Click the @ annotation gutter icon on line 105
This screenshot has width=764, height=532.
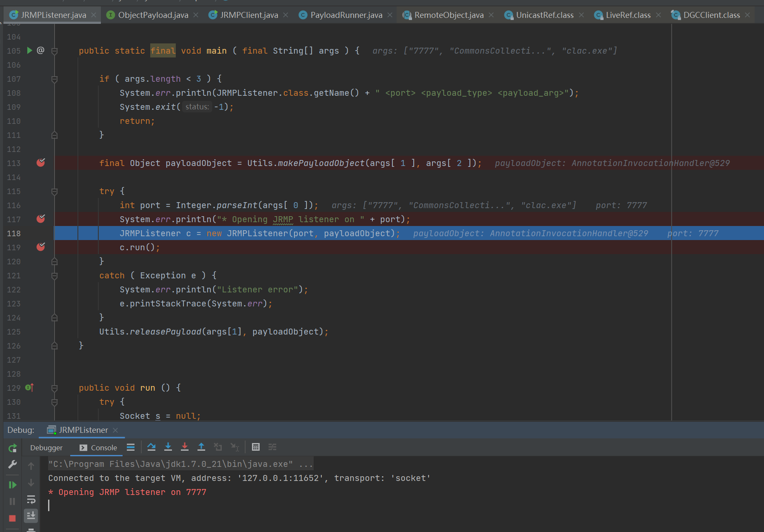click(x=40, y=50)
